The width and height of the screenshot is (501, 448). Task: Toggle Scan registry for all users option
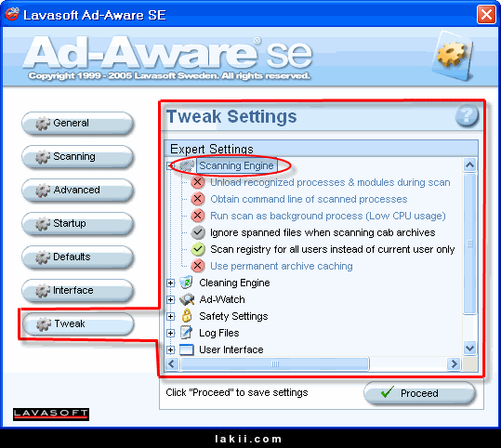point(198,249)
